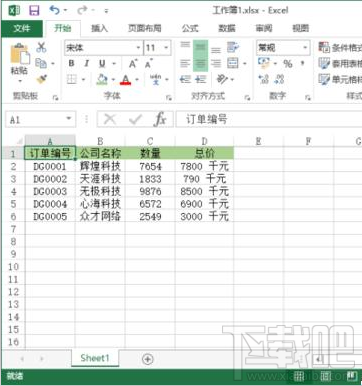Increase indent
This screenshot has height=386, width=362.
click(x=200, y=79)
